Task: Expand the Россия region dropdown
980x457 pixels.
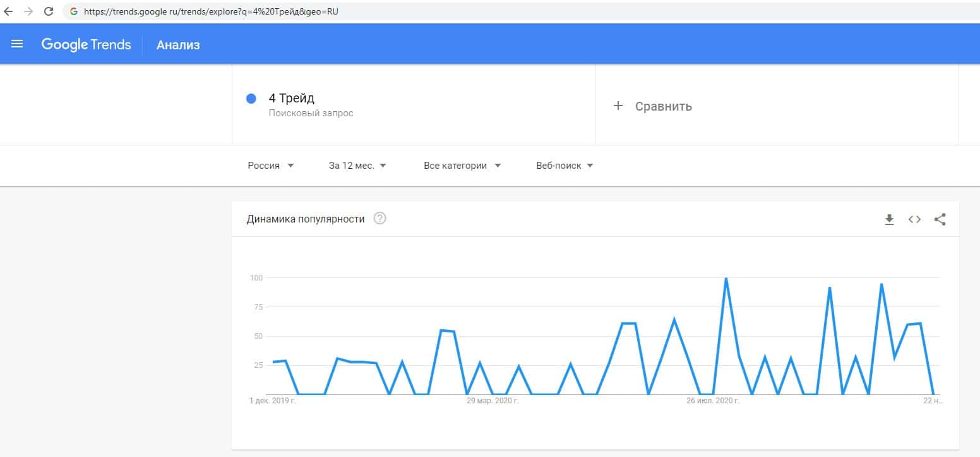Action: (271, 166)
